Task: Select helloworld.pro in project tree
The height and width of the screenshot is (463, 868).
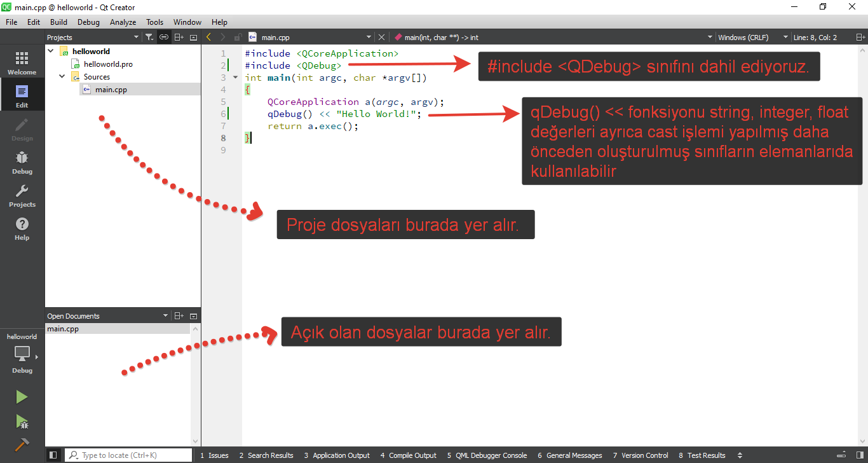Action: click(x=108, y=64)
